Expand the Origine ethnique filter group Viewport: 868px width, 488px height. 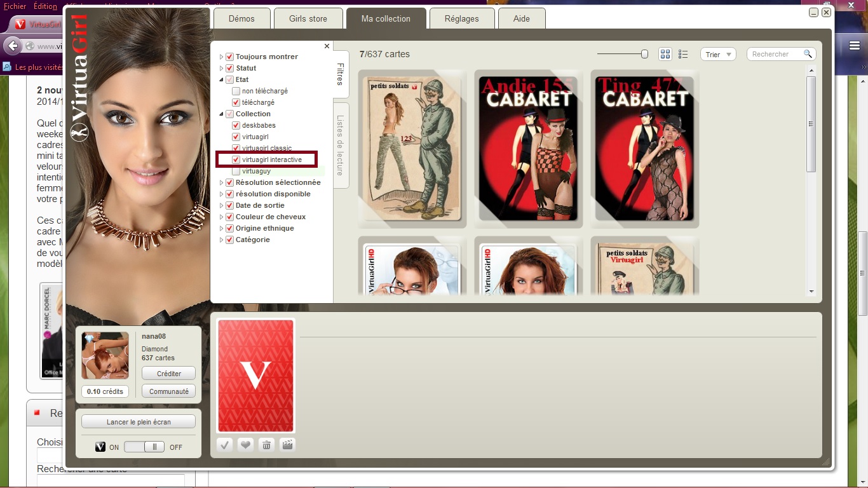[222, 228]
